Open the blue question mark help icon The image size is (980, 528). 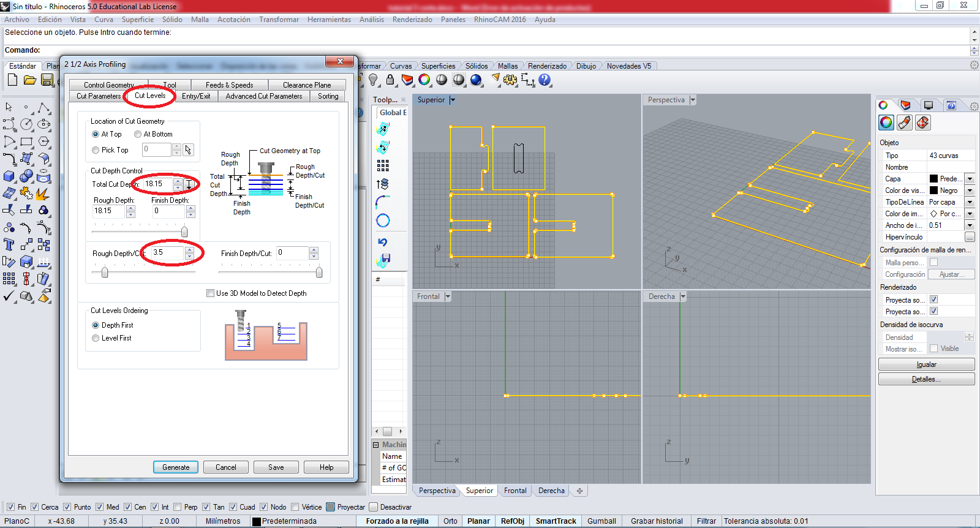[x=545, y=80]
